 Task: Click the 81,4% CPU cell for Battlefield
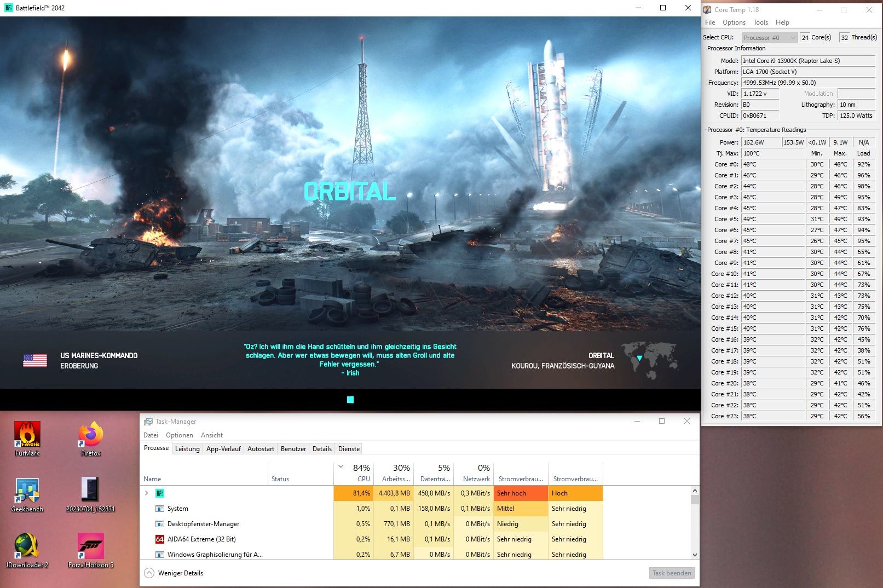354,493
